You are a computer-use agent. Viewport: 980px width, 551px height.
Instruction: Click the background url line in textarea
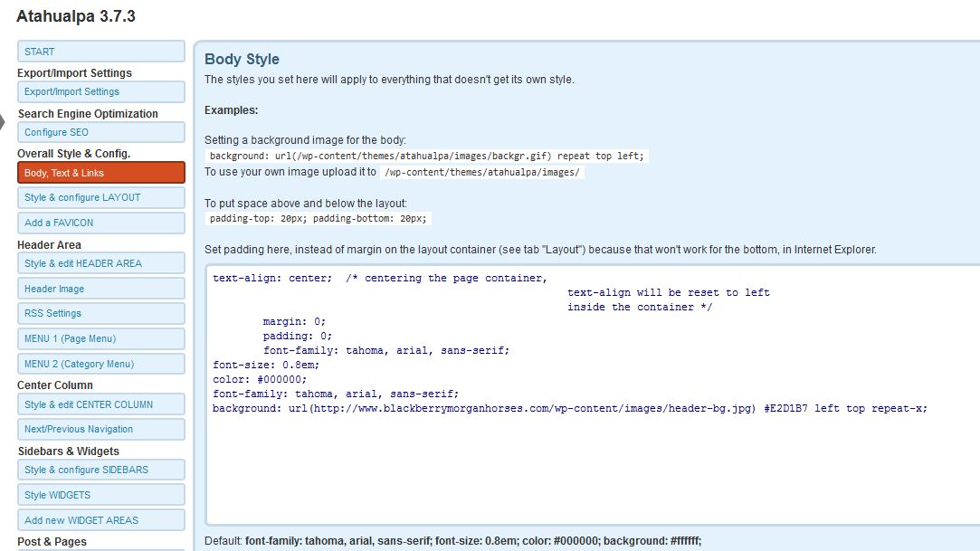pos(569,409)
